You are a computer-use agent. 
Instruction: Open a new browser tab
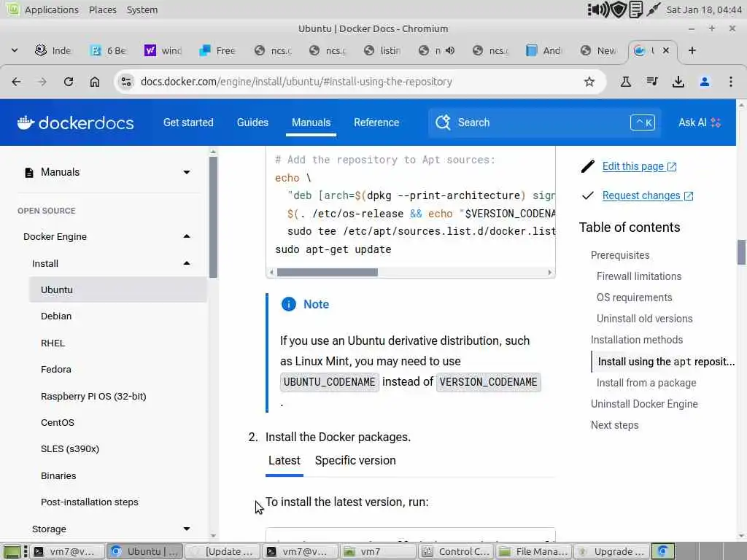click(x=692, y=50)
